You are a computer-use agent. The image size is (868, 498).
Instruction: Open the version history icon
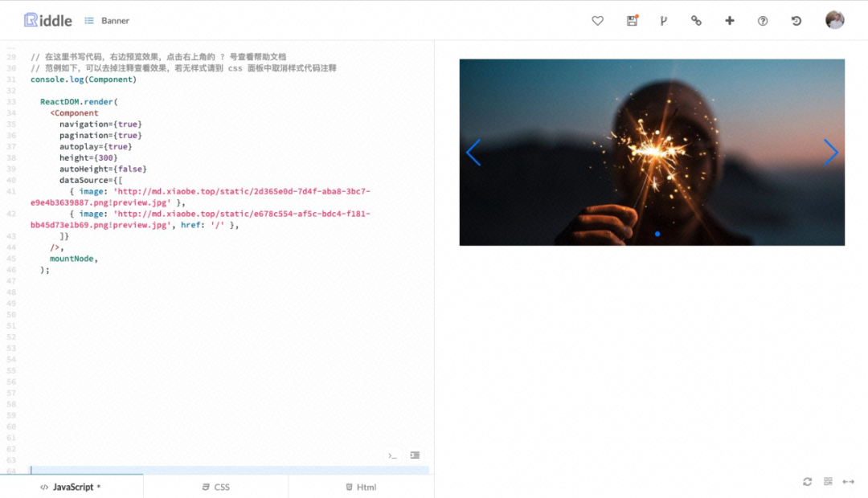tap(796, 21)
